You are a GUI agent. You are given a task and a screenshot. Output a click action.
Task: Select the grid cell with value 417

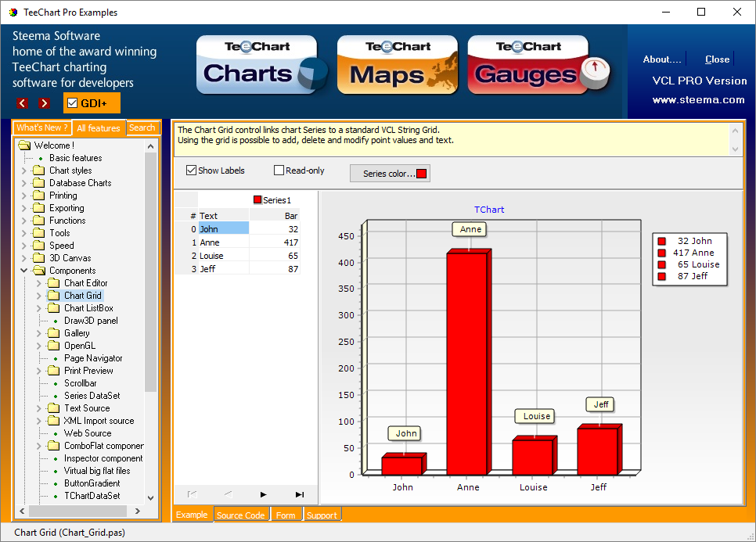pyautogui.click(x=275, y=242)
